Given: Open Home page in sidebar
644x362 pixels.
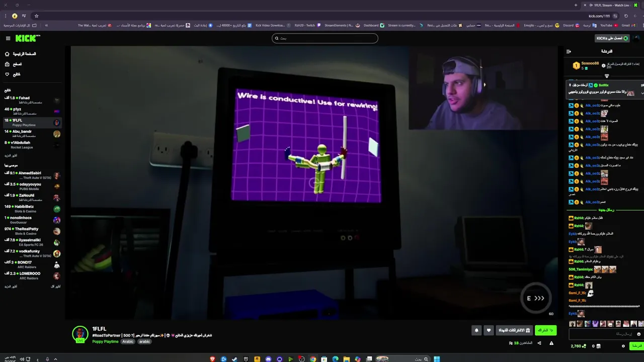Looking at the screenshot, I should 20,54.
